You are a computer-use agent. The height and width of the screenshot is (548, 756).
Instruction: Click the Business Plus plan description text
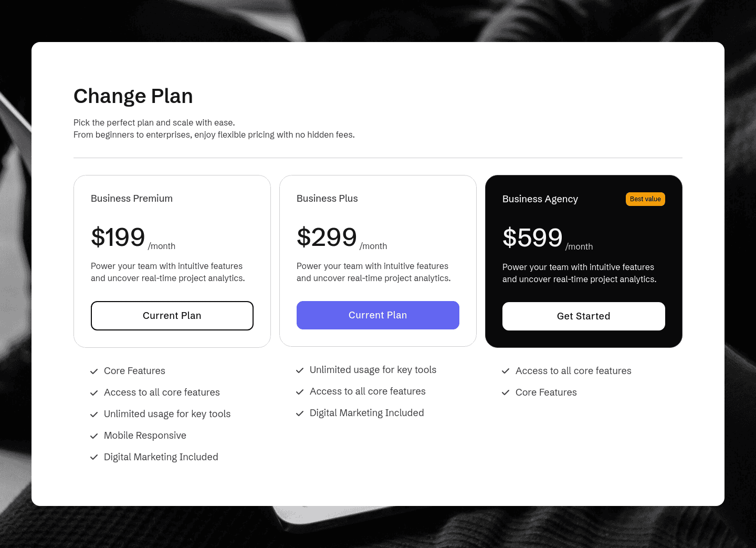tap(373, 272)
